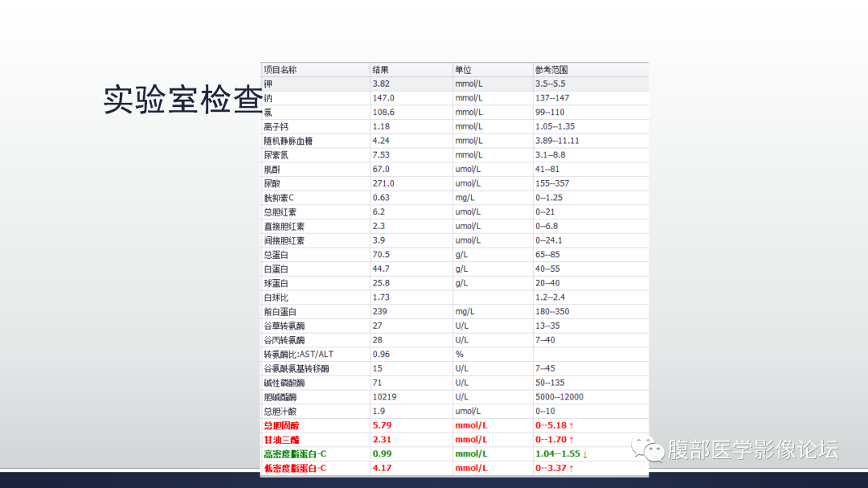Select the green 高密度脂蛋白-C row name
This screenshot has width=868, height=488.
click(x=295, y=454)
